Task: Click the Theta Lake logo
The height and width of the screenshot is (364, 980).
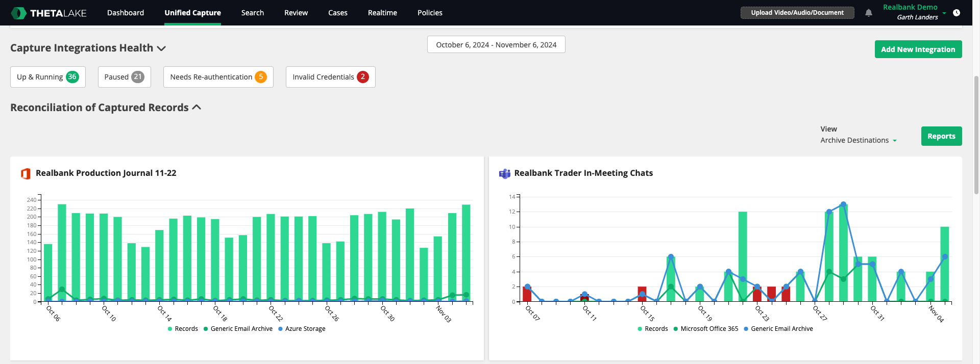Action: (49, 13)
